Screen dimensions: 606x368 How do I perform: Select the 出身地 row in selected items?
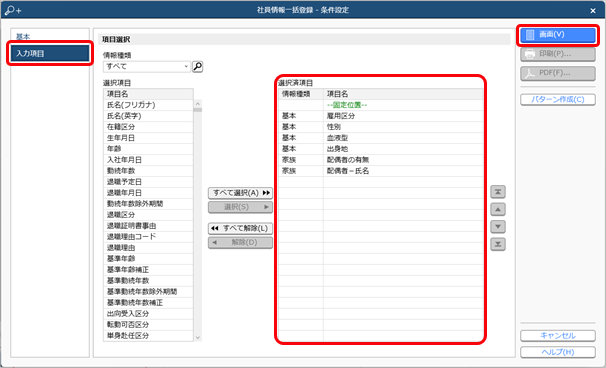[381, 149]
